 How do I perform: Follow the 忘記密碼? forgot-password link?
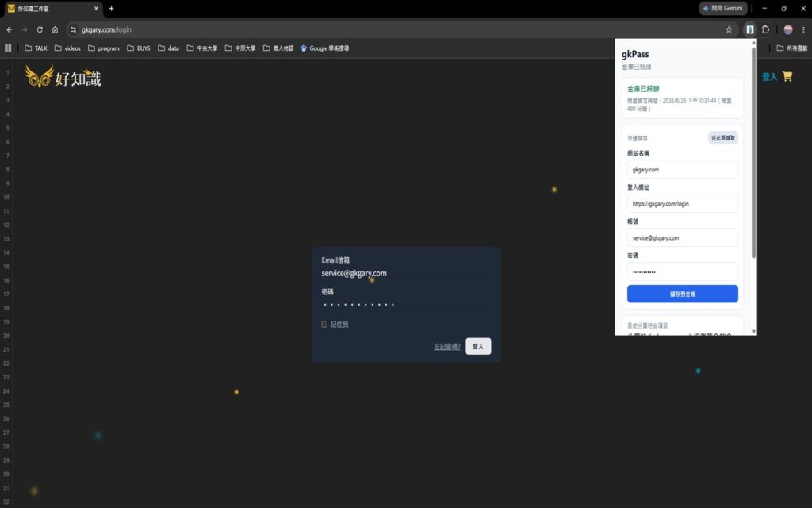point(447,346)
